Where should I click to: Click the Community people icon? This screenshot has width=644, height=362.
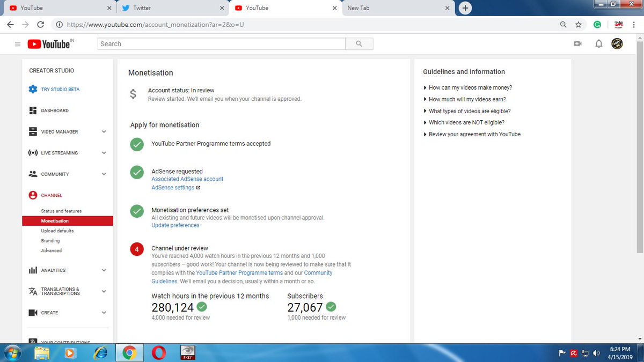pos(33,174)
